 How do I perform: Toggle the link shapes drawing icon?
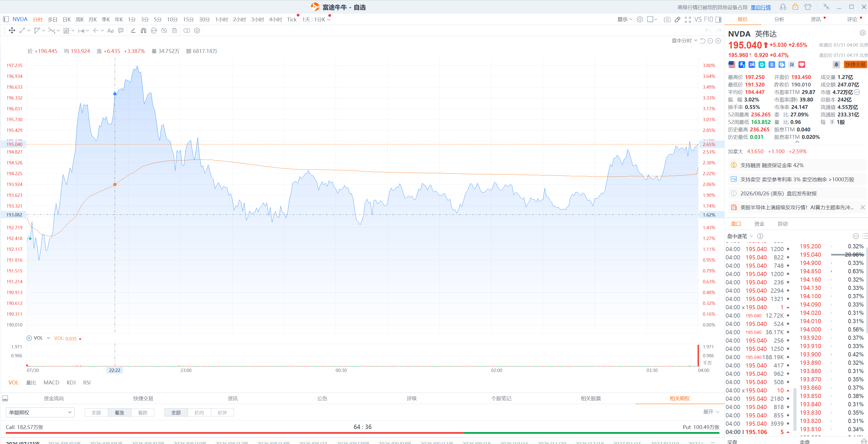click(187, 31)
